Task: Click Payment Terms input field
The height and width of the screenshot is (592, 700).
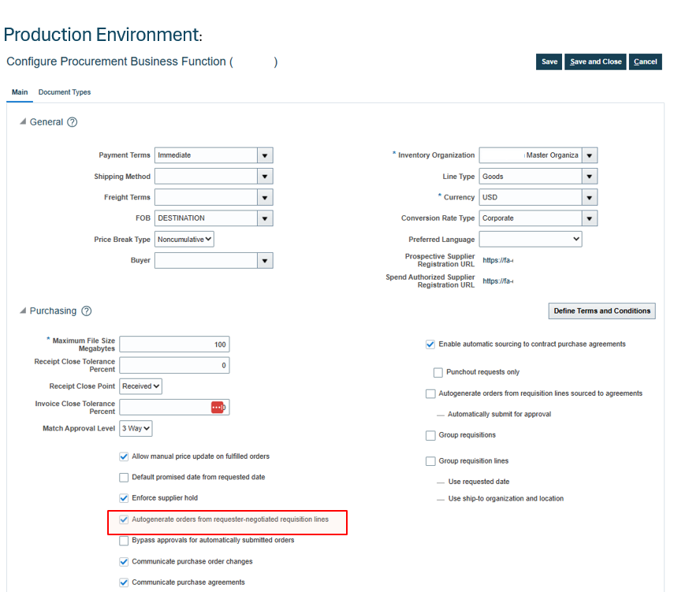Action: coord(207,155)
